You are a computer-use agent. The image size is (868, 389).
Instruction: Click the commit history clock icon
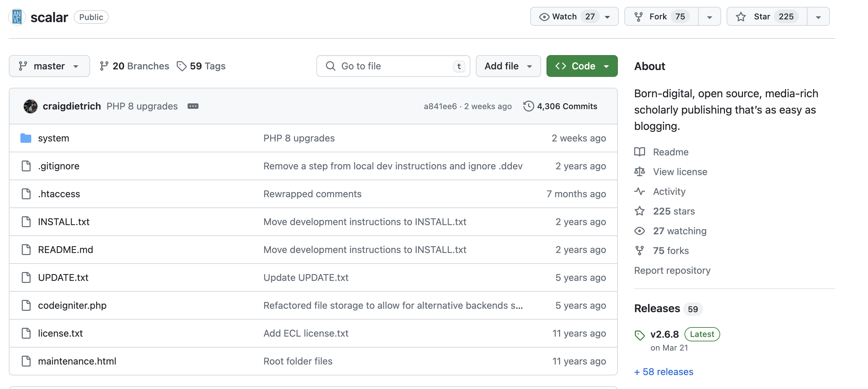coord(529,106)
